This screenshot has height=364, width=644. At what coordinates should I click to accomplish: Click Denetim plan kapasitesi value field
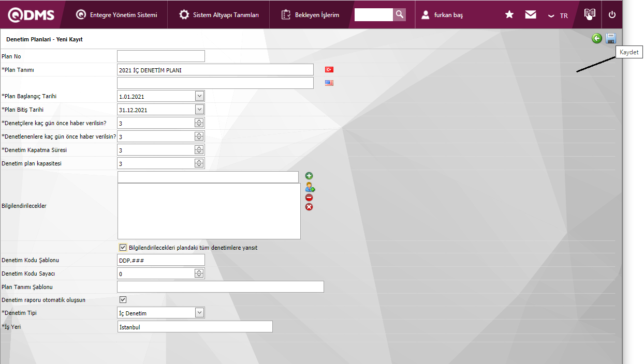click(156, 163)
